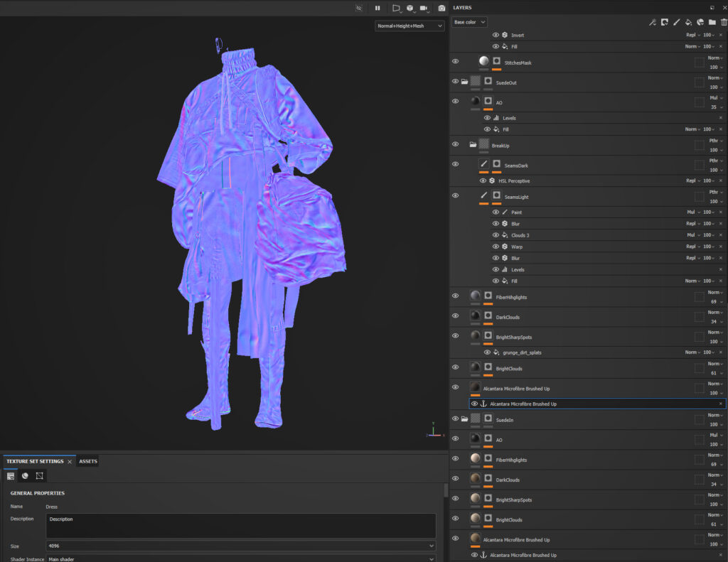Viewport: 728px width, 562px height.
Task: Click the add effect wand icon
Action: [652, 23]
